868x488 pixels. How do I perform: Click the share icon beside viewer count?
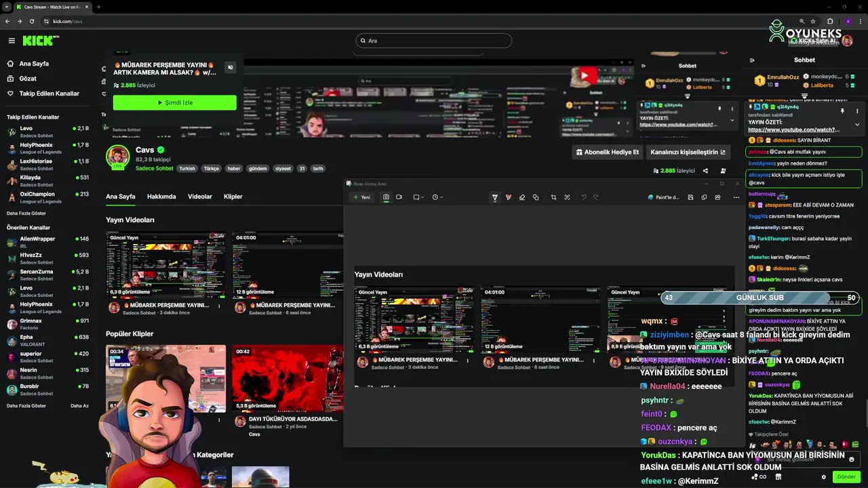706,171
